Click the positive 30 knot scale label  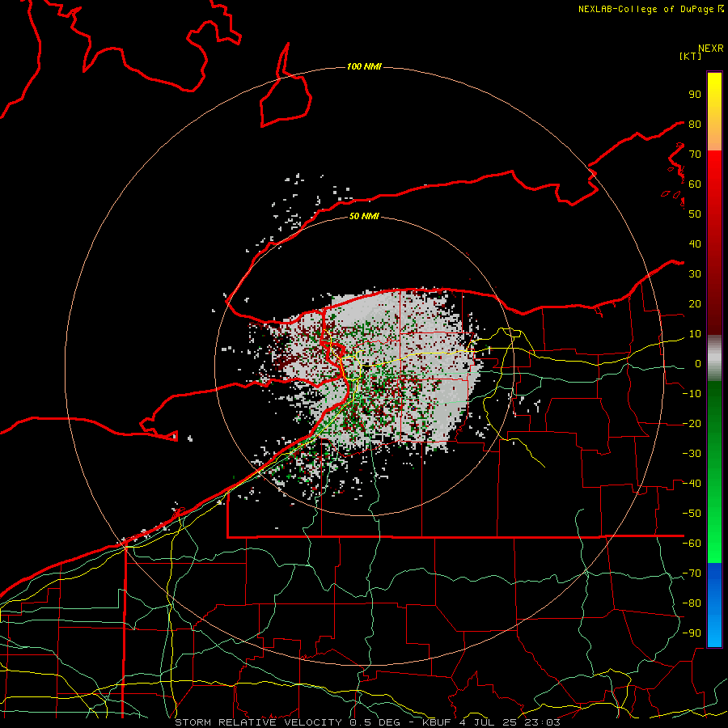(x=695, y=274)
